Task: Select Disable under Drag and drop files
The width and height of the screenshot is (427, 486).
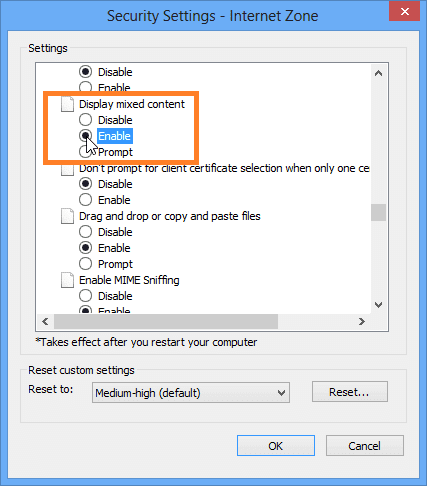Action: coord(86,232)
